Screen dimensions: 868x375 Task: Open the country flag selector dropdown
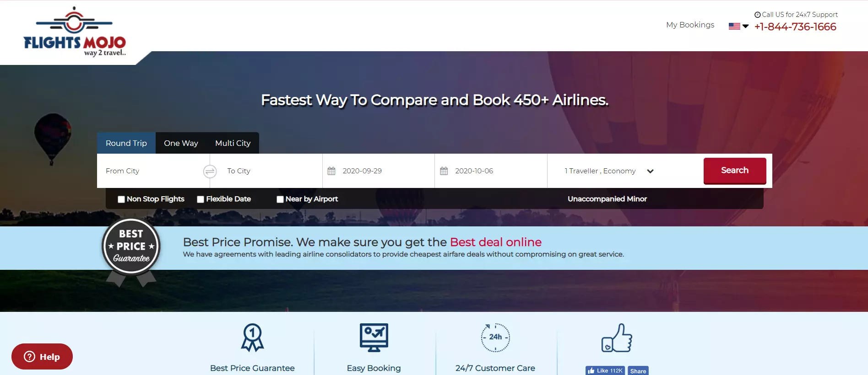pyautogui.click(x=738, y=27)
